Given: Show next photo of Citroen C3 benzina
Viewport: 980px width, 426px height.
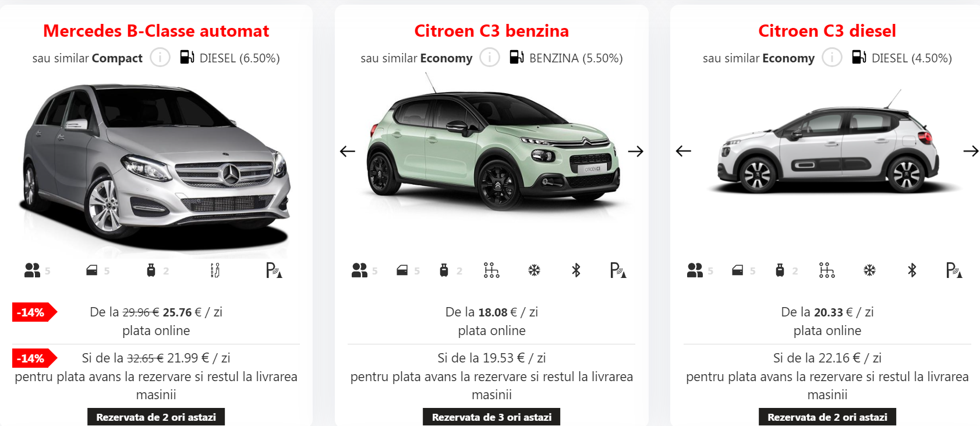Looking at the screenshot, I should click(636, 152).
